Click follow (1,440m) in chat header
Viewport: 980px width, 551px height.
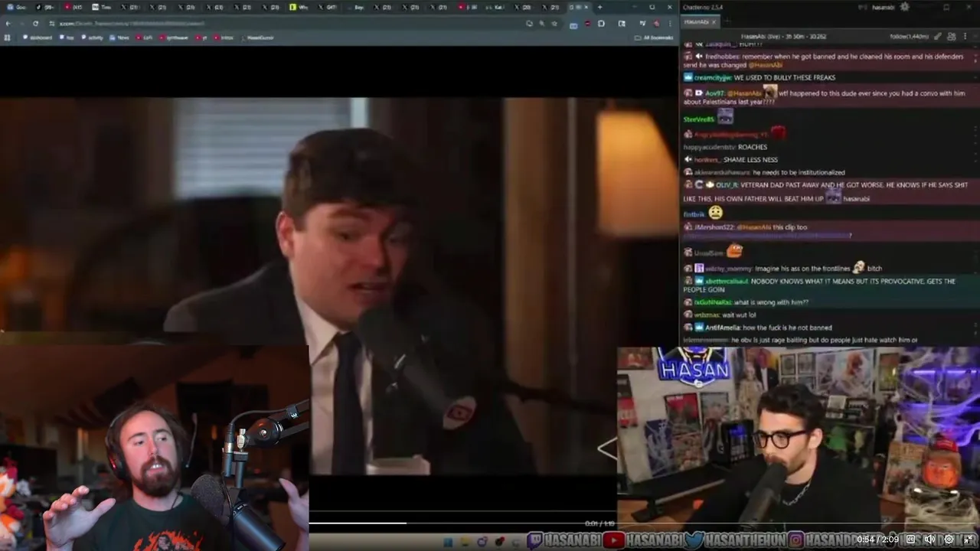click(x=910, y=36)
